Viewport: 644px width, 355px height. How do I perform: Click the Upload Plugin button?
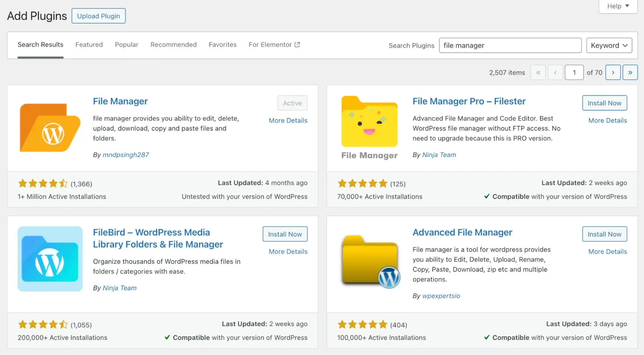(98, 16)
